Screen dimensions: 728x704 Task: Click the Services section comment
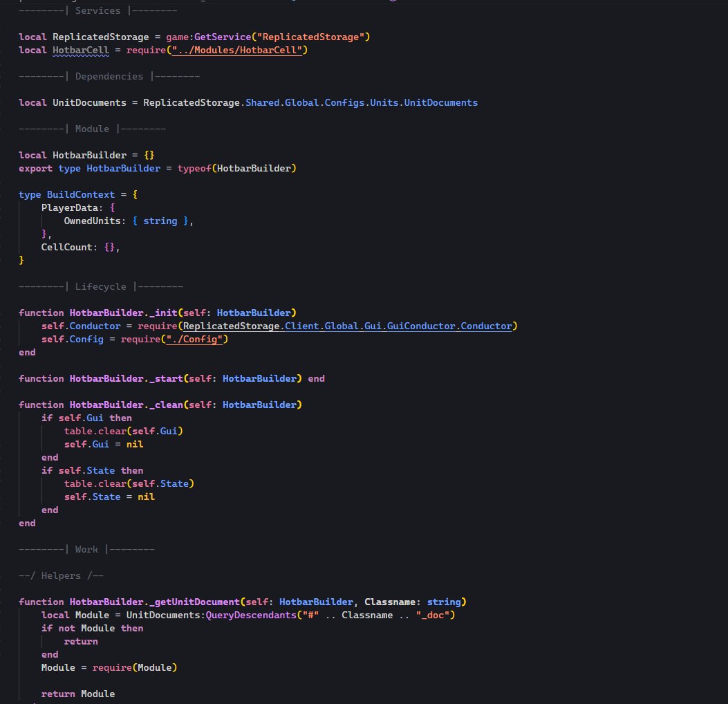98,10
